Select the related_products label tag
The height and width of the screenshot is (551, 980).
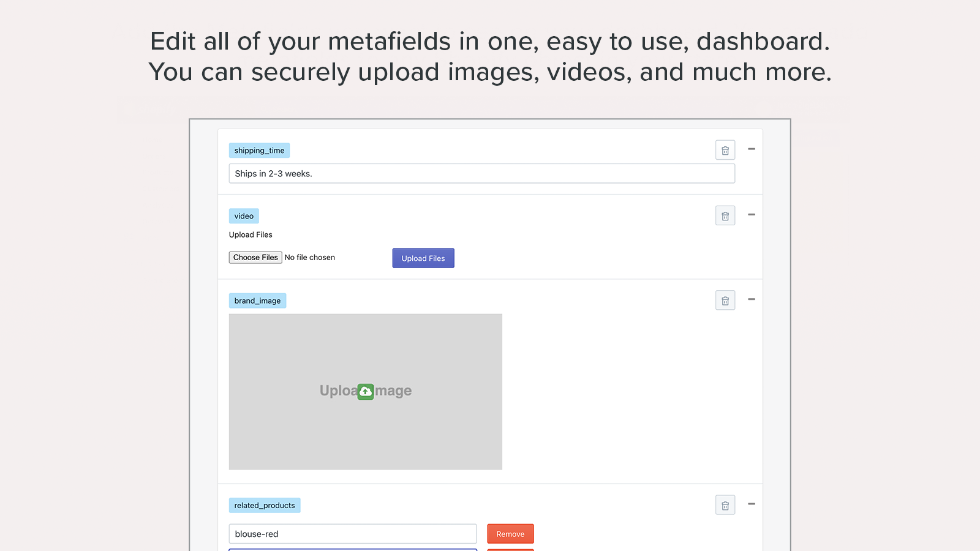[264, 504]
